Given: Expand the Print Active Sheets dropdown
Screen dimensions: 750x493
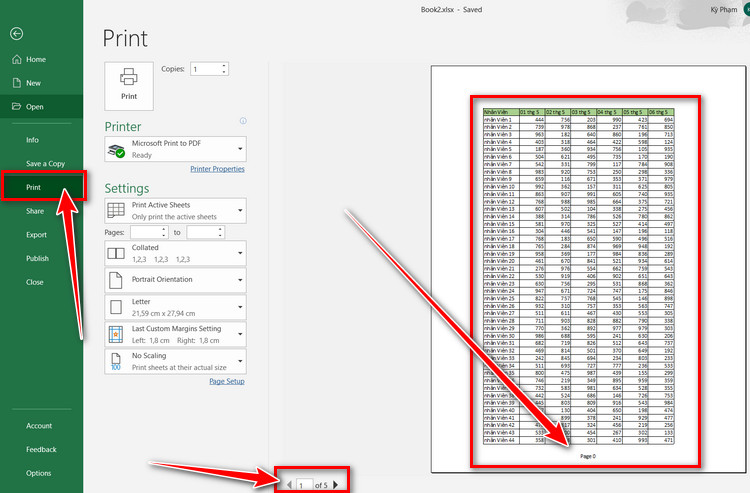Looking at the screenshot, I should click(x=176, y=210).
